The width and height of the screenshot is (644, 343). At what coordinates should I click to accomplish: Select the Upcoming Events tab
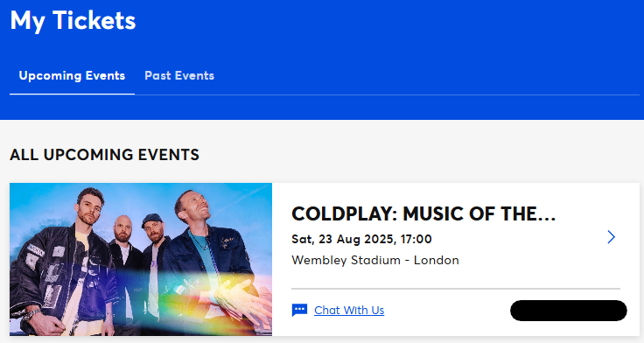(x=72, y=75)
